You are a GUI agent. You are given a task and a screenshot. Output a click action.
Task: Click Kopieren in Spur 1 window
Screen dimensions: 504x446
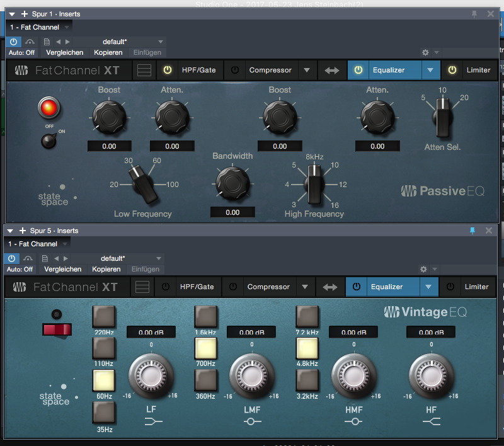click(x=108, y=53)
